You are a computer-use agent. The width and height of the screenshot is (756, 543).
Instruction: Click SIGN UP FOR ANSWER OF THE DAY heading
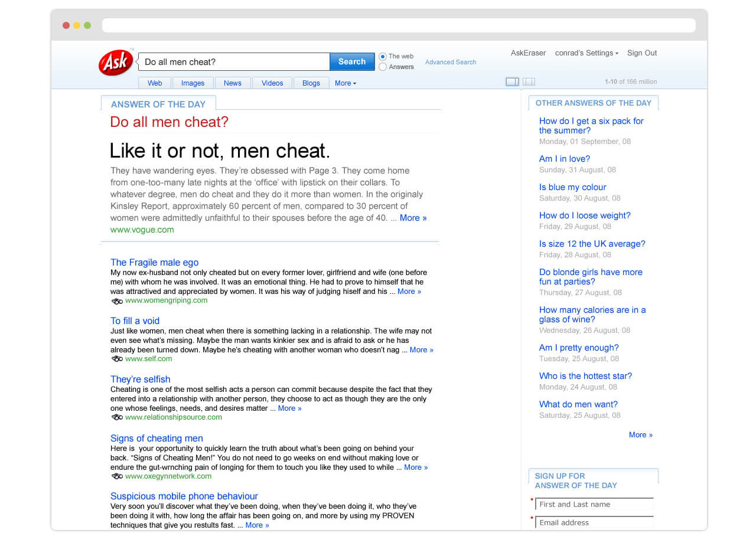click(x=576, y=481)
